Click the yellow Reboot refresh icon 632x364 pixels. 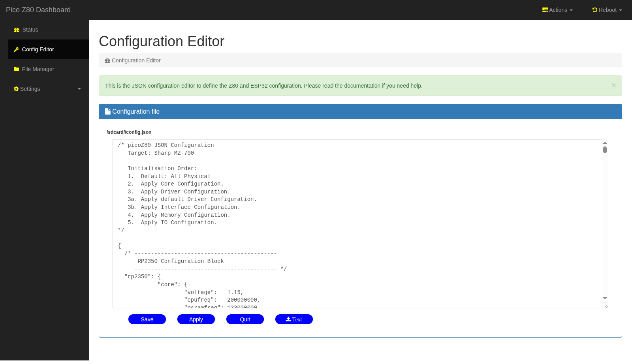click(x=594, y=10)
